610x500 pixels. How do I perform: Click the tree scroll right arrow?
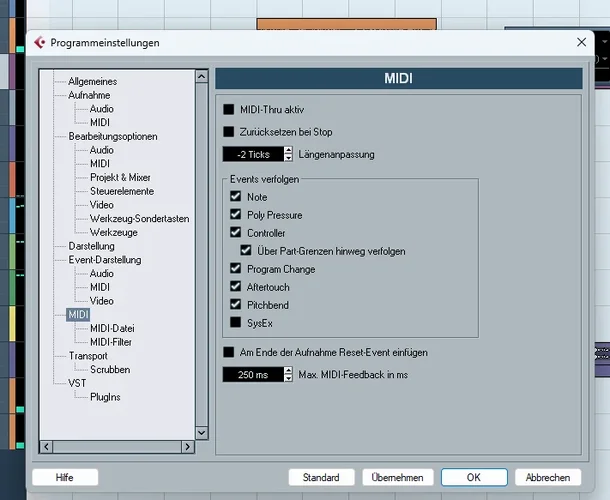188,447
